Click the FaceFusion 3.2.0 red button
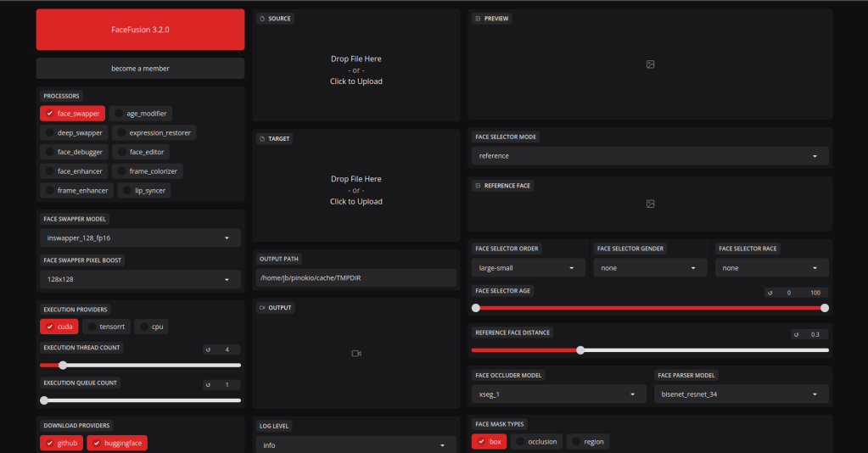 click(x=140, y=30)
